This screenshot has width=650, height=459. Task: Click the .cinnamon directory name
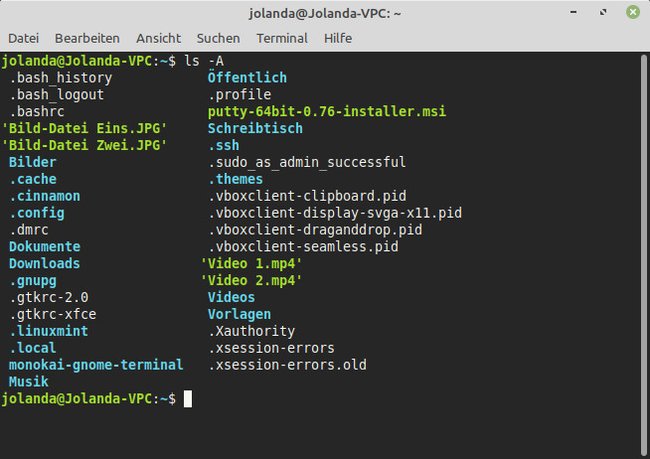[x=45, y=196]
